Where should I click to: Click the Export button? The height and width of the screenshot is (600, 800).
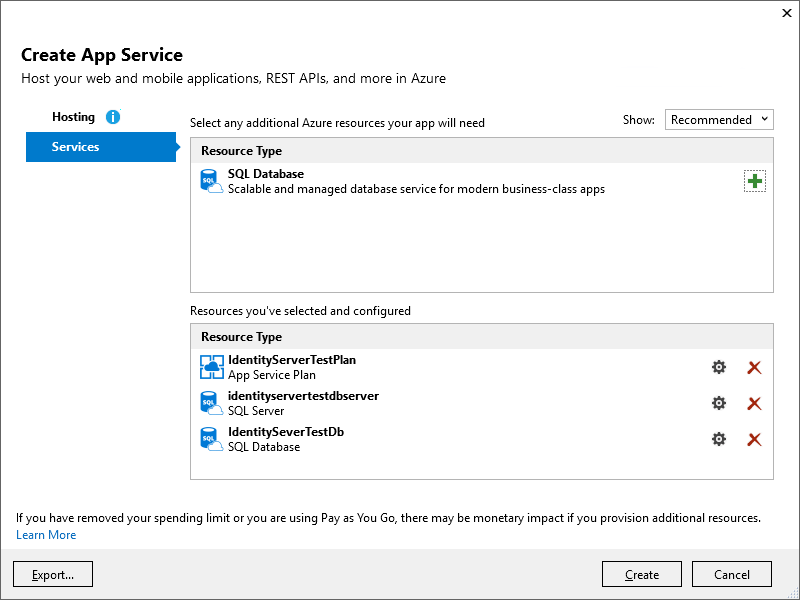point(53,574)
